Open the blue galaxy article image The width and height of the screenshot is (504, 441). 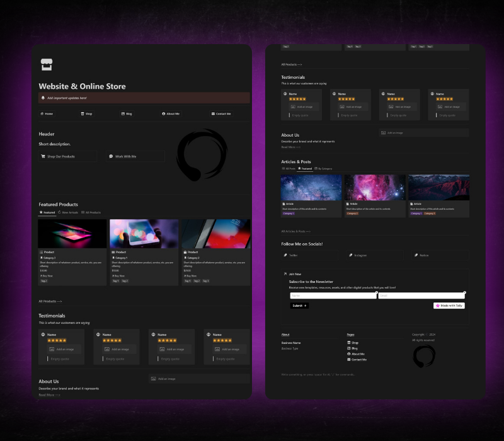[311, 187]
